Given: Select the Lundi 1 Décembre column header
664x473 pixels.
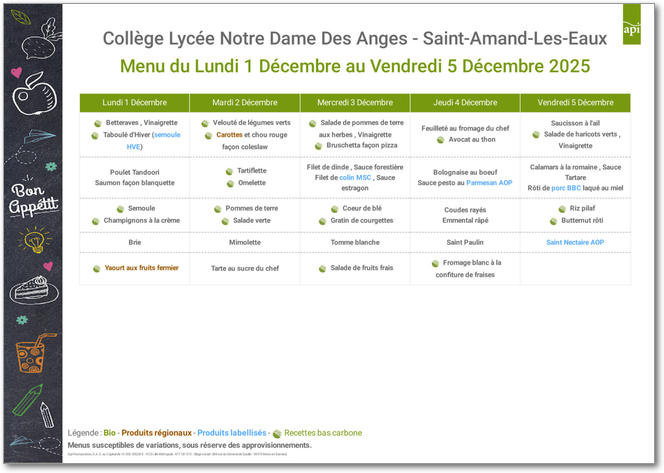Looking at the screenshot, I should [135, 102].
